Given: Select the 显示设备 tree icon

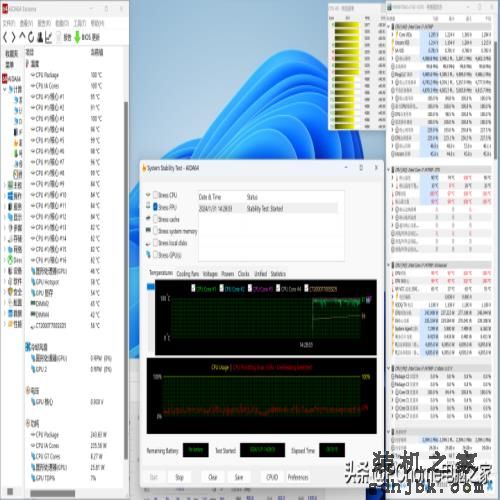Looking at the screenshot, I should 11,217.
